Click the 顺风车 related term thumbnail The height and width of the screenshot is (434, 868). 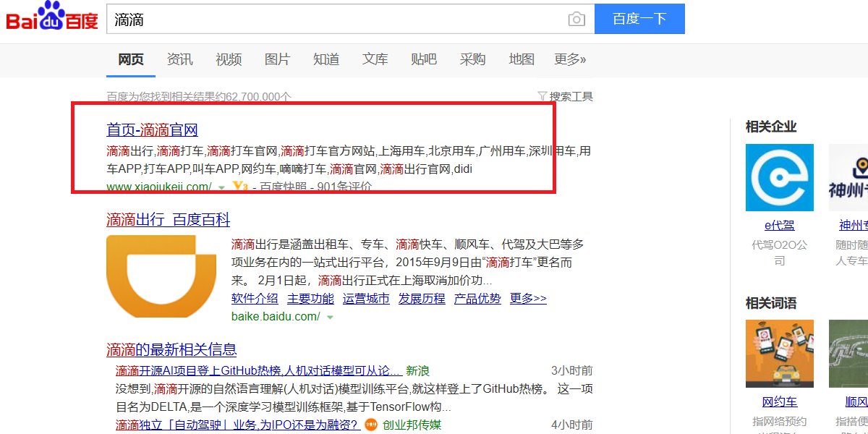click(850, 353)
